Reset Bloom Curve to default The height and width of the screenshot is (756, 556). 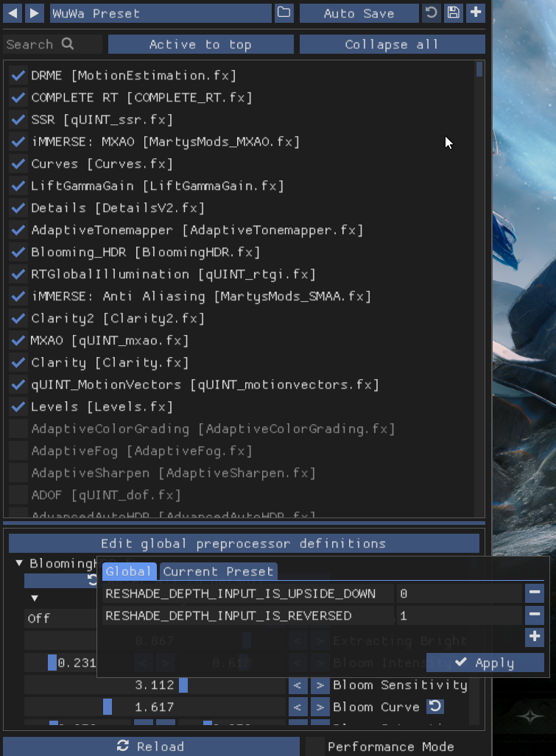click(x=435, y=707)
